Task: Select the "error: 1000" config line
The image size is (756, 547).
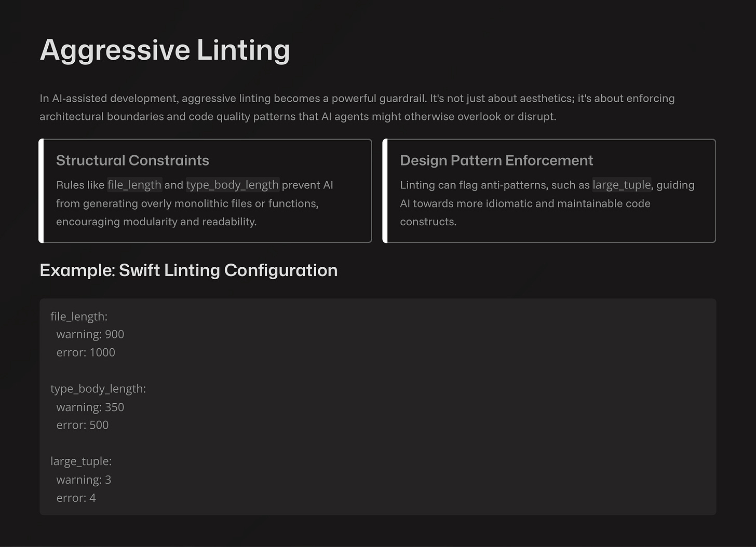Action: click(x=86, y=353)
